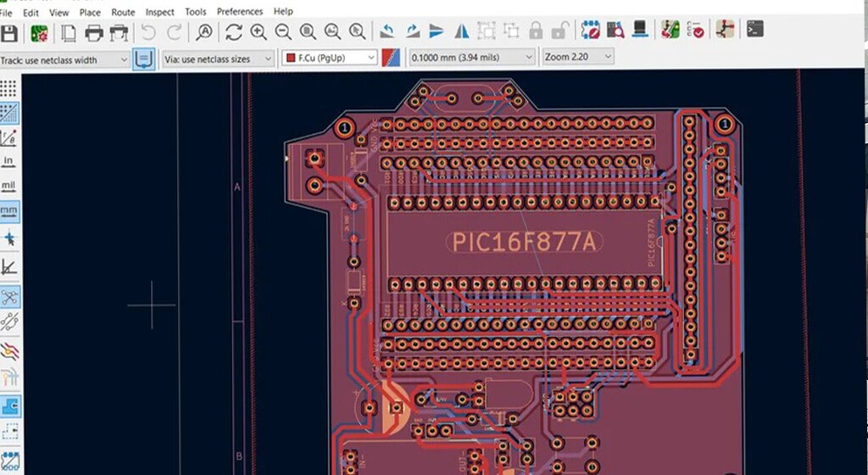Ungroup selected items icon

[x=511, y=31]
